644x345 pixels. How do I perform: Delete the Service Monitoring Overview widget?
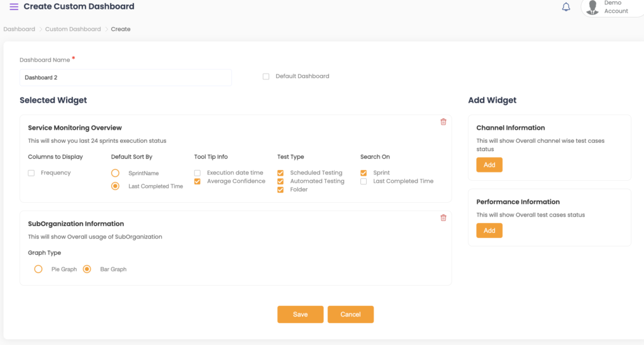coord(443,122)
